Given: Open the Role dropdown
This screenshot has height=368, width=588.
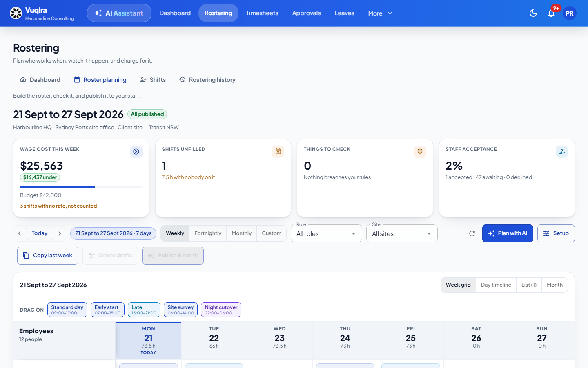Looking at the screenshot, I should click(x=326, y=233).
